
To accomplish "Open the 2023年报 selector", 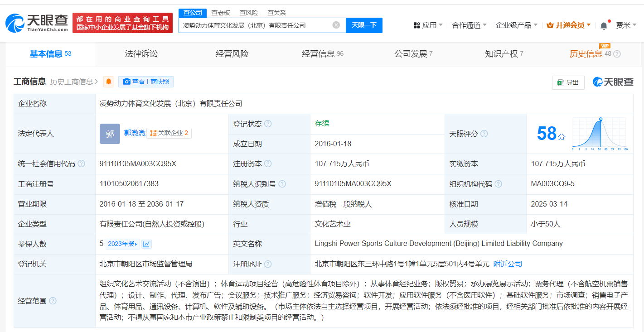I will point(122,244).
